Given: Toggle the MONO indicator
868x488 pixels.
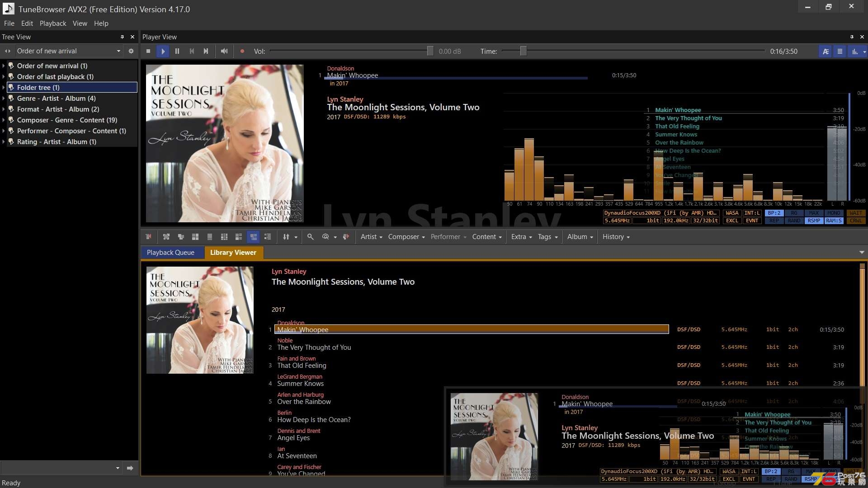Looking at the screenshot, I should pyautogui.click(x=834, y=213).
